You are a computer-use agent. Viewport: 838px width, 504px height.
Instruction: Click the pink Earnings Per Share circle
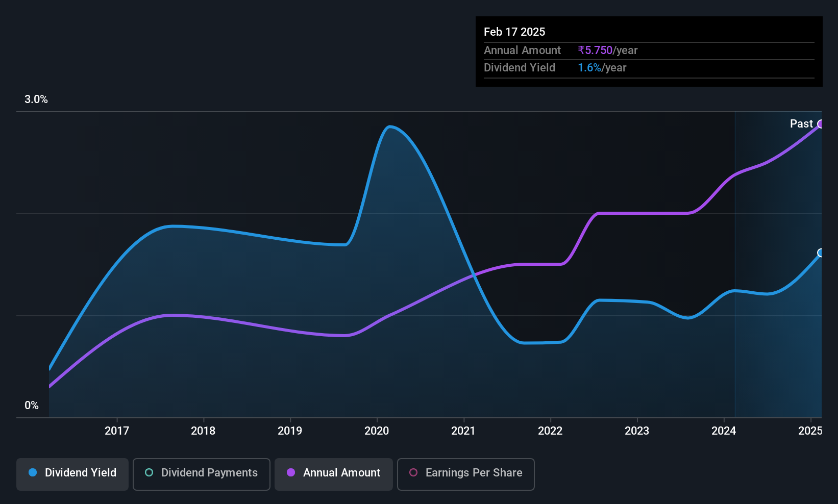[413, 473]
